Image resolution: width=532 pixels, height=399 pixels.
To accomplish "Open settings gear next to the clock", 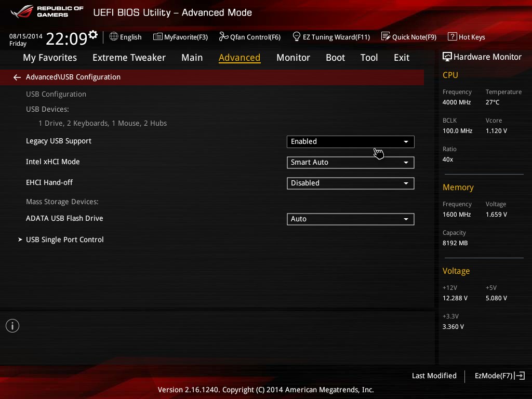I will 93,35.
